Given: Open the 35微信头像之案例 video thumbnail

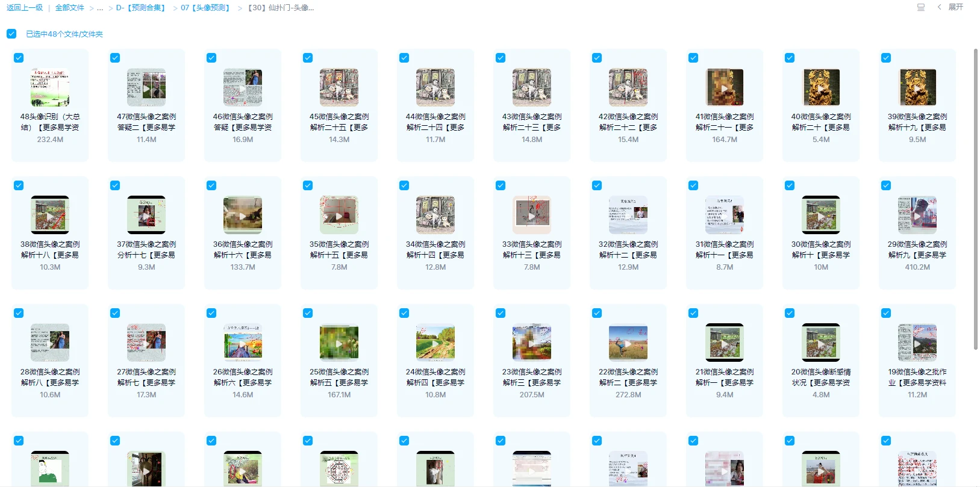Looking at the screenshot, I should click(x=339, y=215).
